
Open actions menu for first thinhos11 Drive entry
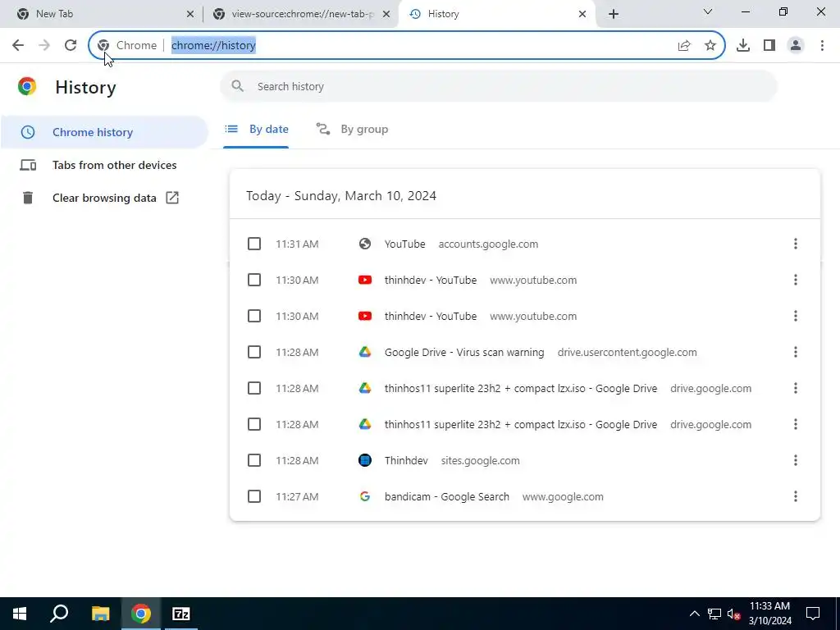(796, 388)
